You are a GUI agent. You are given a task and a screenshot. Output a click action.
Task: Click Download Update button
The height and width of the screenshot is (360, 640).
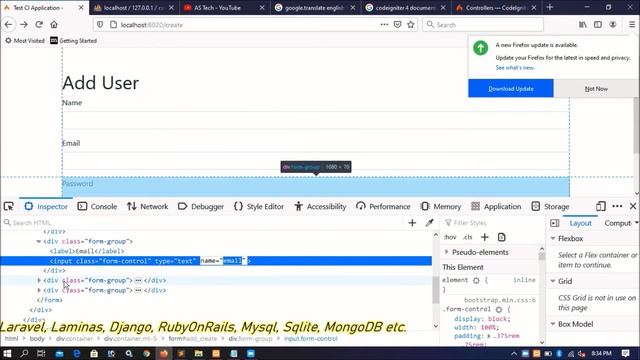point(511,89)
